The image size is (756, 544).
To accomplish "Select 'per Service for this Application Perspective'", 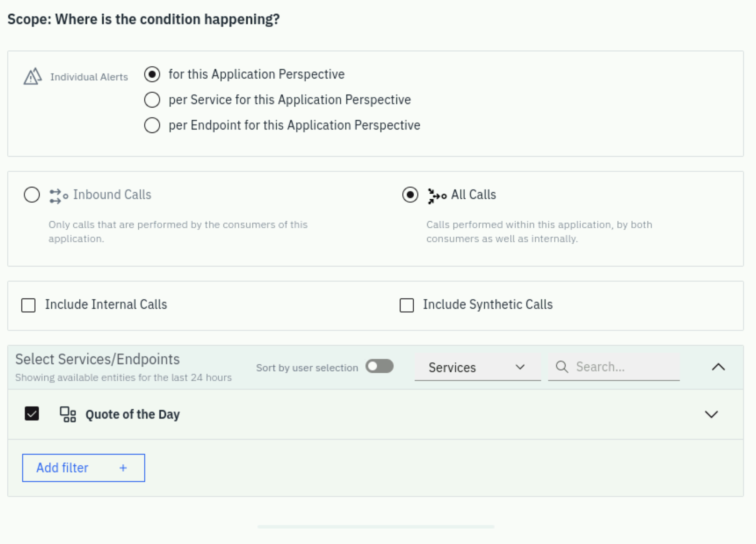I will 152,100.
